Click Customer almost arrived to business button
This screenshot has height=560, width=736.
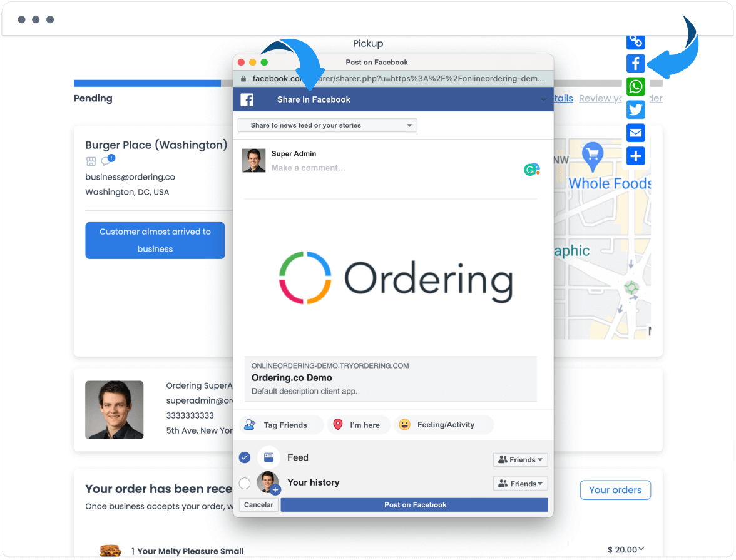pos(155,240)
